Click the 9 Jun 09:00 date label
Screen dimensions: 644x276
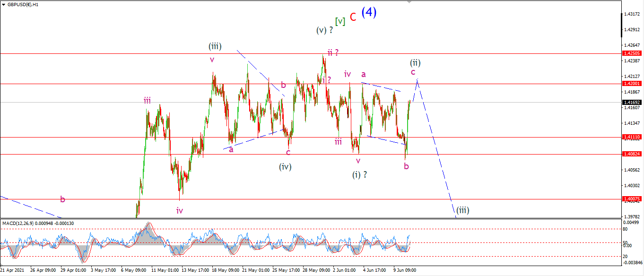pyautogui.click(x=406, y=271)
